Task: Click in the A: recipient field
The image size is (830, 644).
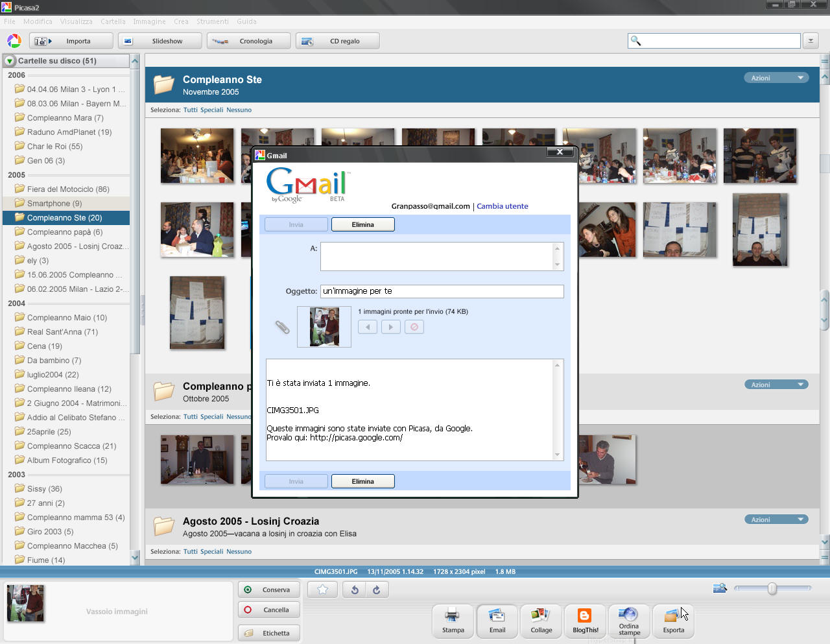Action: point(442,256)
